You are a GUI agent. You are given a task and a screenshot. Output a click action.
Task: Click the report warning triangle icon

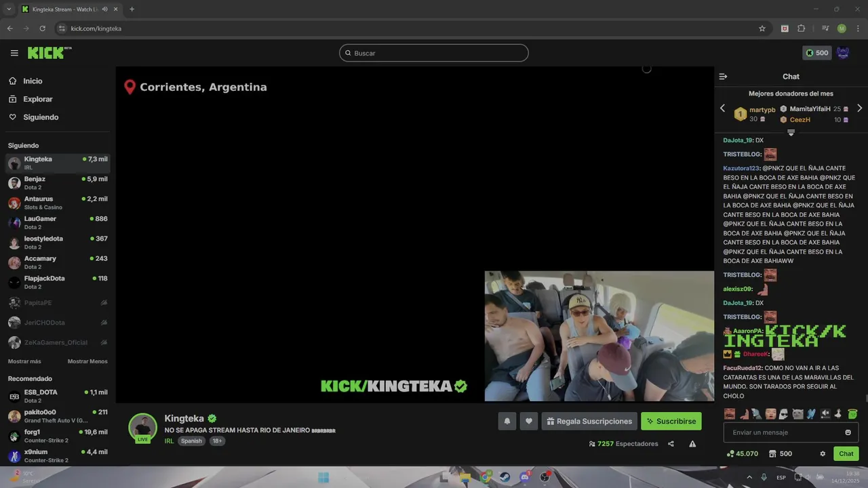[x=692, y=444]
